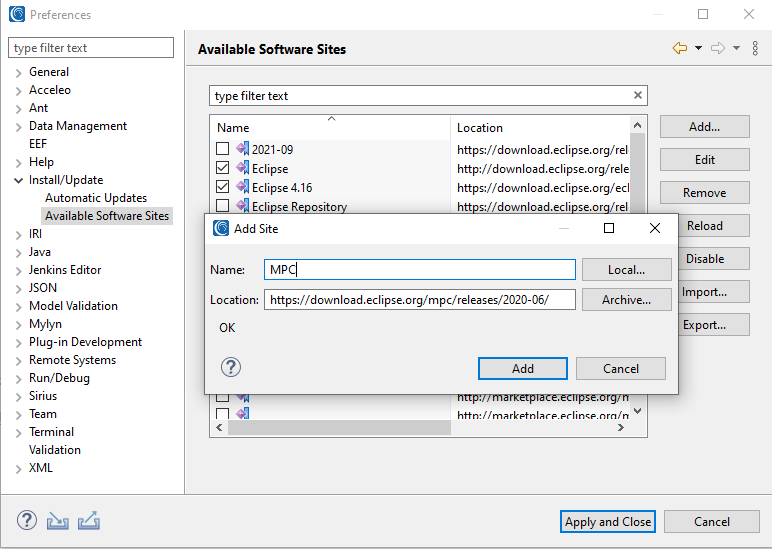
Task: Click the back navigation arrow icon
Action: [x=679, y=48]
